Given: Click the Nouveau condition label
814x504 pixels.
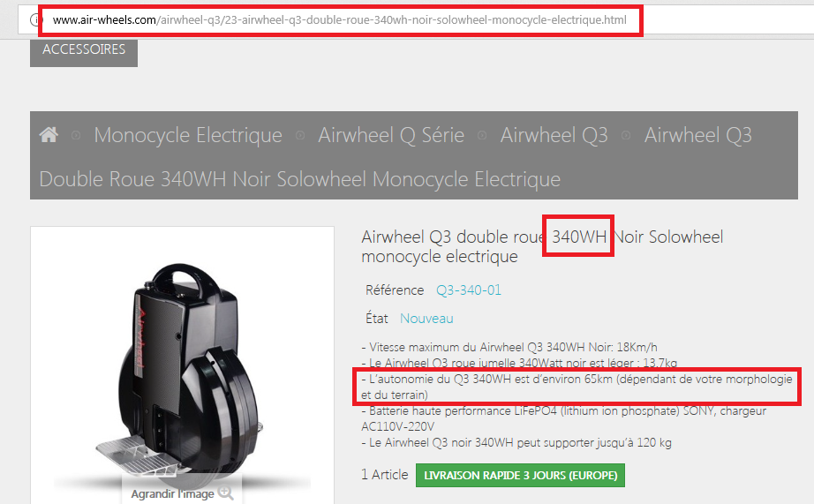Looking at the screenshot, I should (x=426, y=318).
